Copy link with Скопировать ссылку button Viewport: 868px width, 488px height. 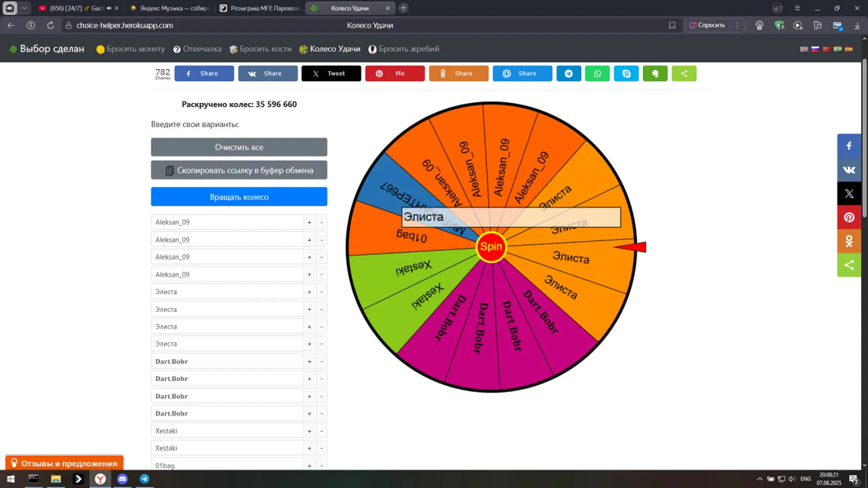tap(239, 170)
